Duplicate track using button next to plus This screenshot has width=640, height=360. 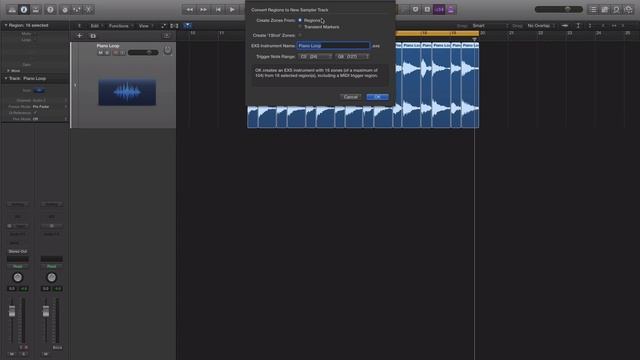click(x=93, y=36)
